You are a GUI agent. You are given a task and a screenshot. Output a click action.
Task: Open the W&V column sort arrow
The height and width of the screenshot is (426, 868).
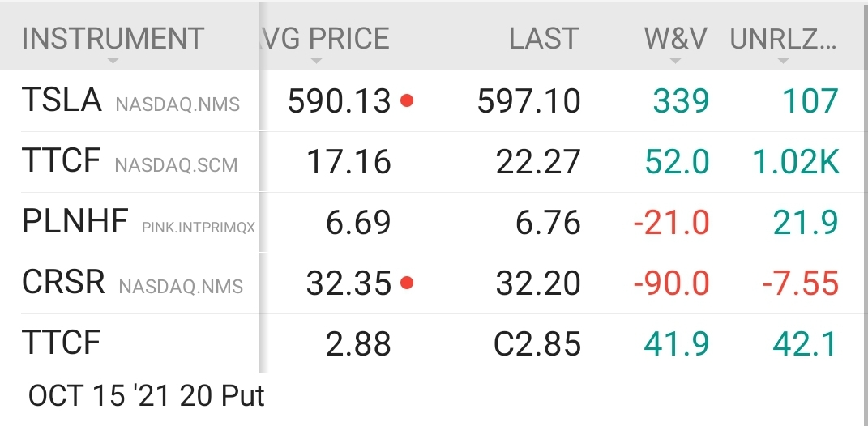coord(676,62)
